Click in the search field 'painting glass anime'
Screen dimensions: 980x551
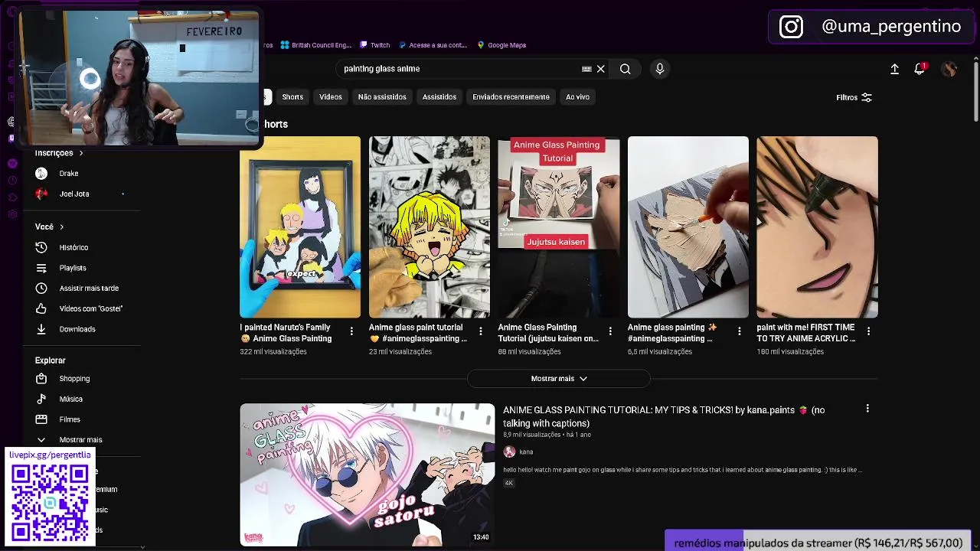click(x=459, y=69)
